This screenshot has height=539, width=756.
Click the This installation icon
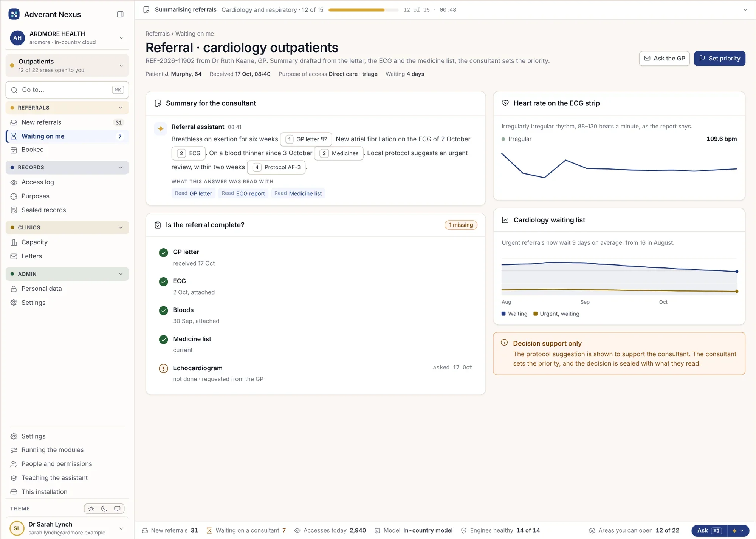[14, 492]
